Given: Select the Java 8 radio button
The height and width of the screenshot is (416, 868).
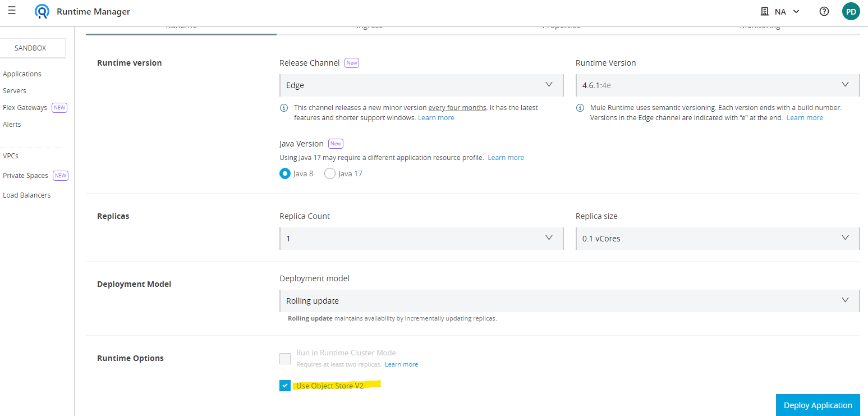Looking at the screenshot, I should point(285,173).
